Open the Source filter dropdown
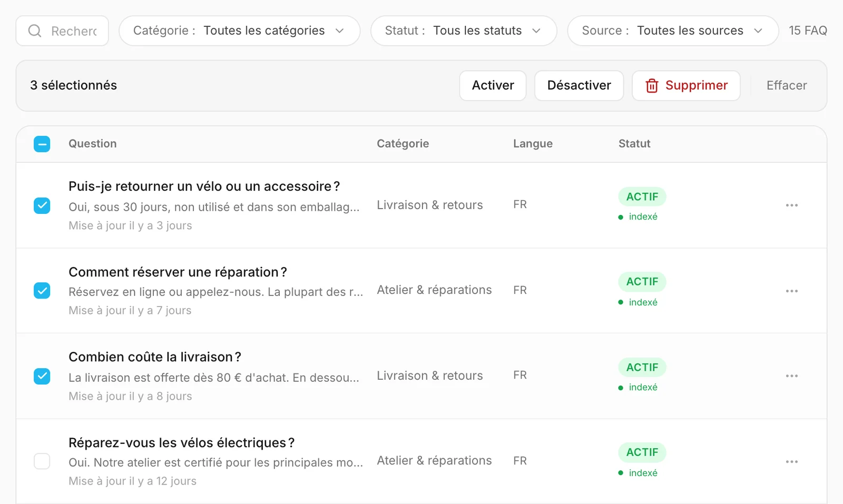 tap(673, 31)
